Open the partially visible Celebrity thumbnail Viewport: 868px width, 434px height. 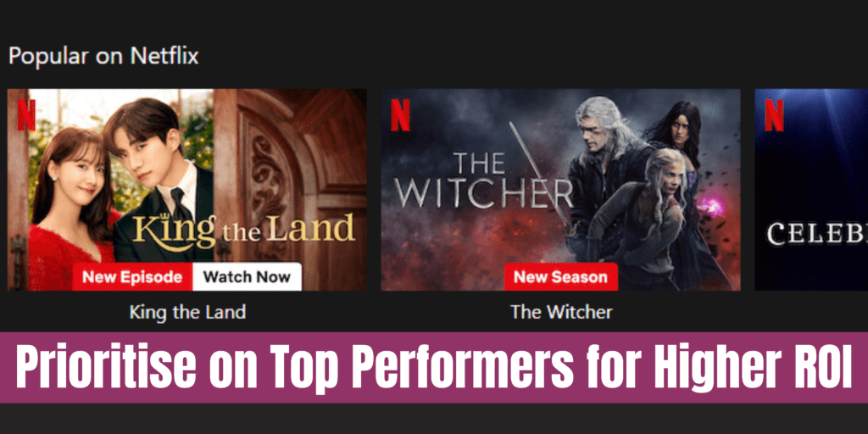pyautogui.click(x=811, y=190)
